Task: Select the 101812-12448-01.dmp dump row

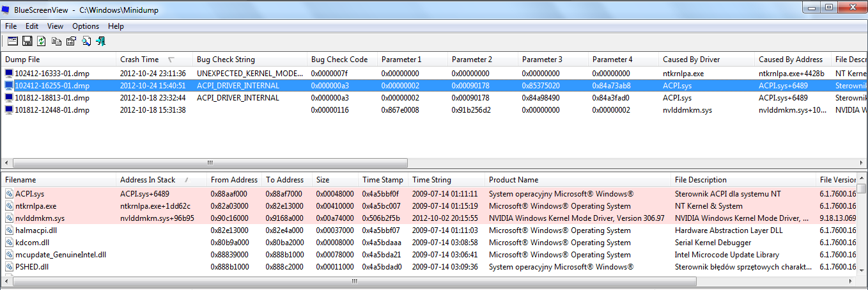Action: [52, 110]
